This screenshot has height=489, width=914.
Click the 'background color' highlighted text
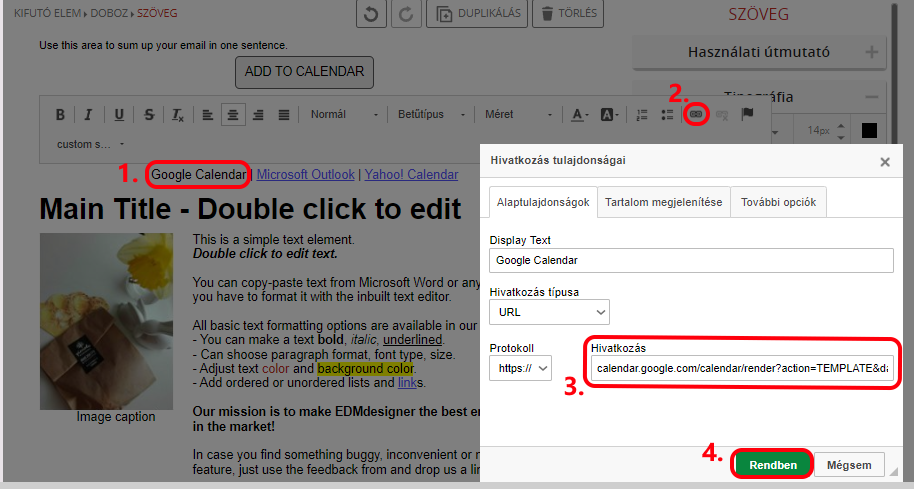[365, 369]
